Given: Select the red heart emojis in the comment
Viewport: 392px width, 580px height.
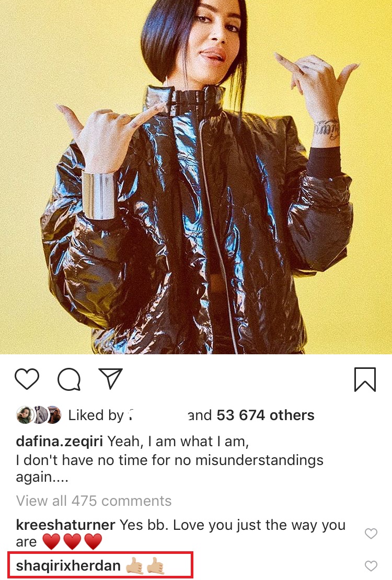Looking at the screenshot, I should (x=72, y=542).
